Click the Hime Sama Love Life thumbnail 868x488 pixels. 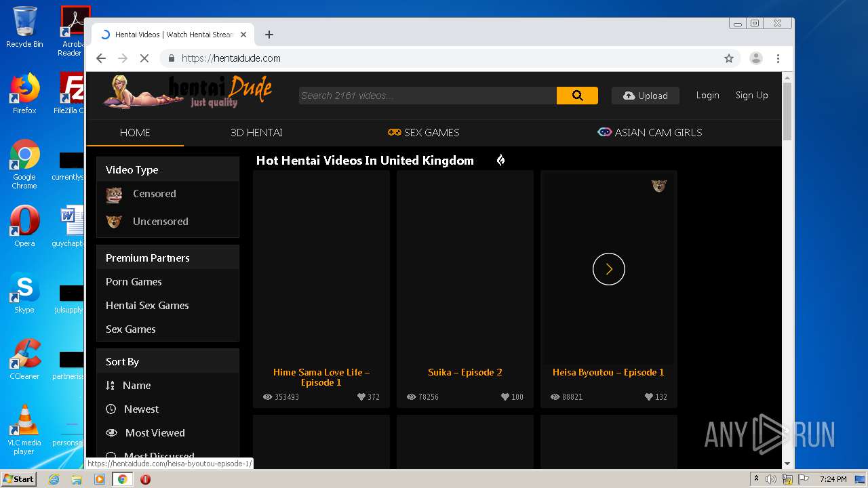[321, 268]
